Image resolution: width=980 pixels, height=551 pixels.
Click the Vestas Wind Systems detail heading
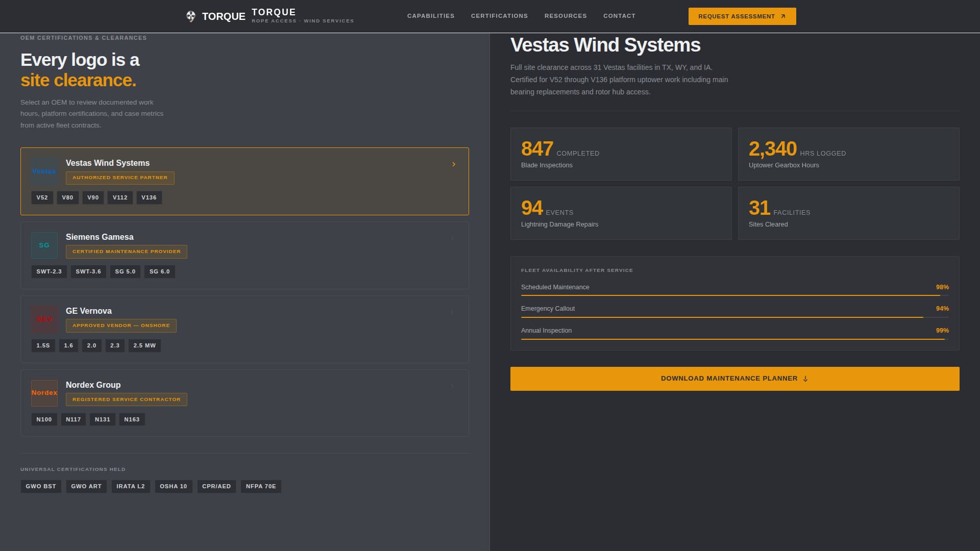[x=605, y=45]
